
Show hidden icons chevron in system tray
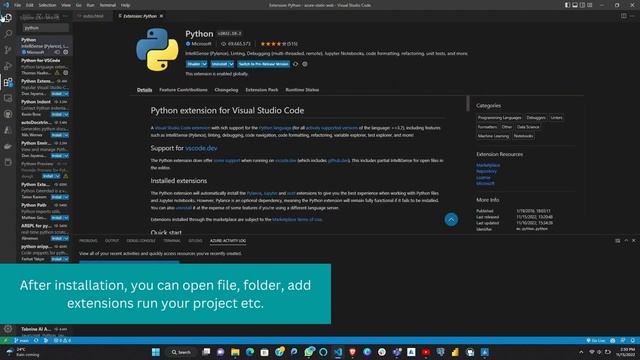click(x=581, y=352)
